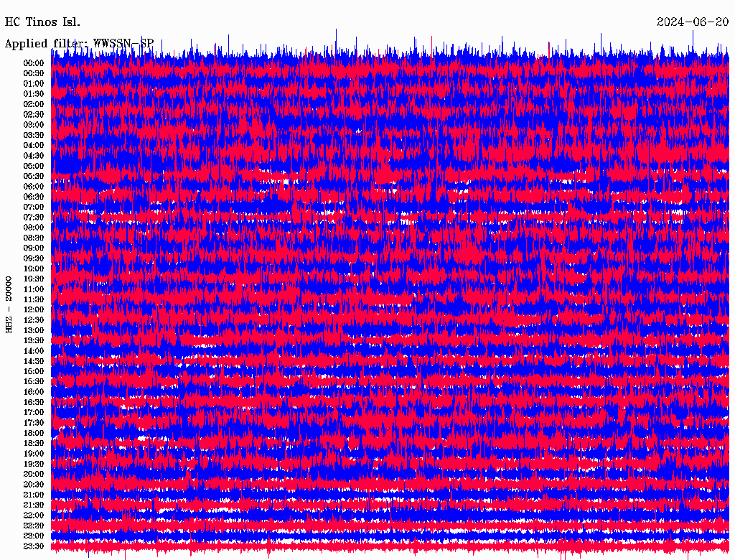Select the 21:00 time label
Screen dimensions: 735x560
(x=34, y=495)
